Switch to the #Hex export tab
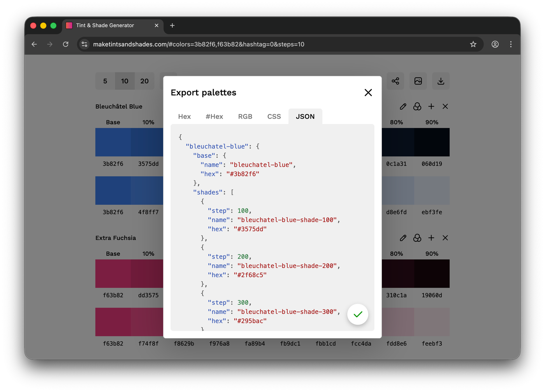545x392 pixels. 214,116
